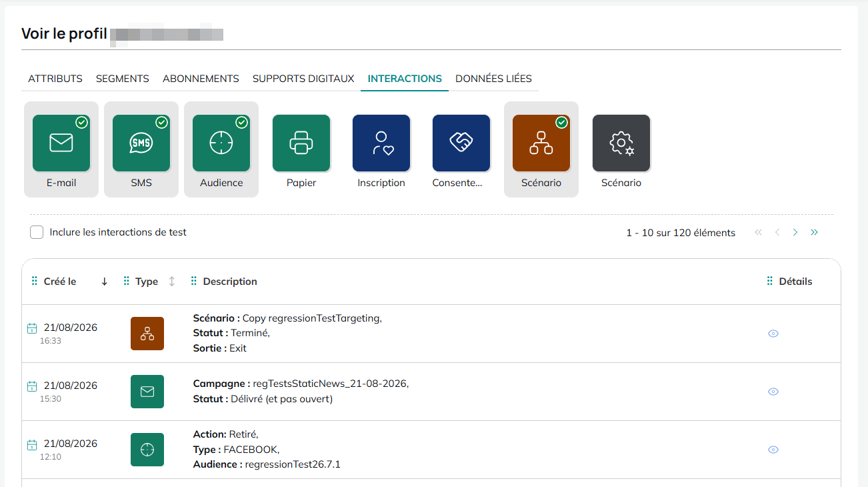Enable Inclure les interactions de test checkbox
This screenshot has height=487, width=868.
pos(37,232)
